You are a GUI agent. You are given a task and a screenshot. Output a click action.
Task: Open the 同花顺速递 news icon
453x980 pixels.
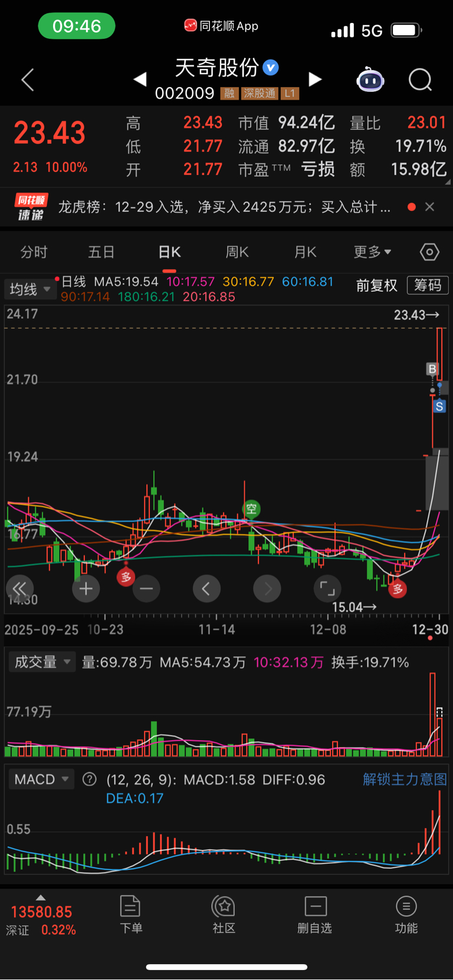pyautogui.click(x=31, y=207)
